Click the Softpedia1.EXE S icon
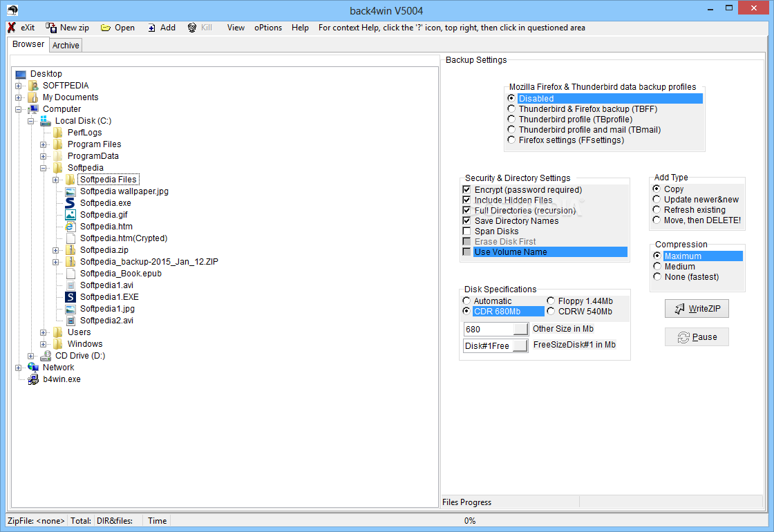774x532 pixels. [70, 297]
